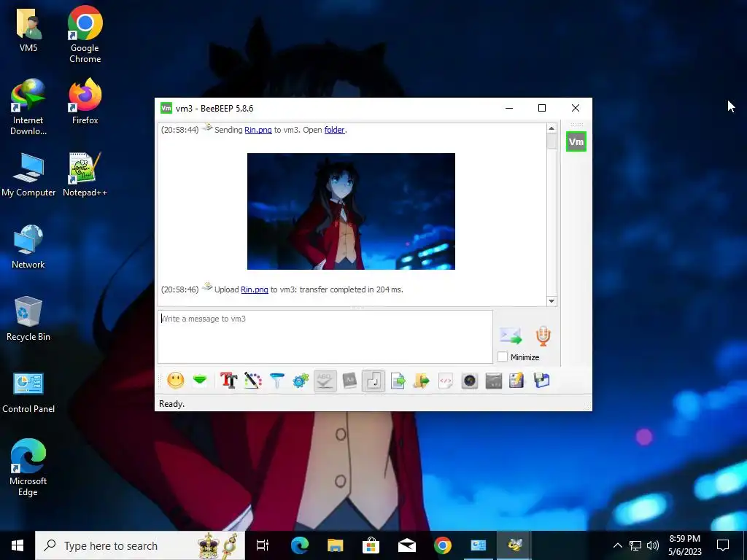Toggle the Enter key send option
Viewport: 747px width, 560px height.
pos(373,381)
